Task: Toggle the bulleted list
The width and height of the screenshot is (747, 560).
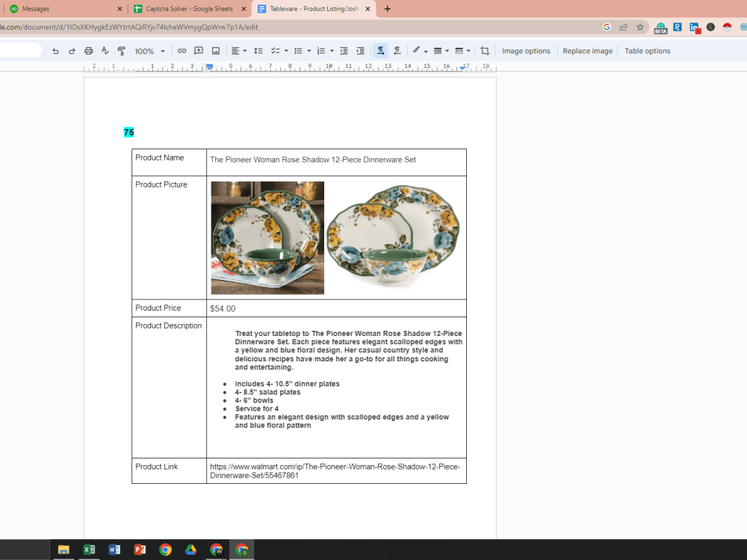Action: [298, 51]
